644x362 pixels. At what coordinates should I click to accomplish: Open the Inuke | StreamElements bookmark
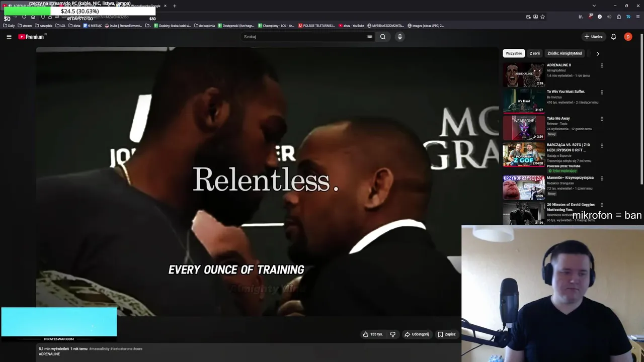click(x=124, y=26)
